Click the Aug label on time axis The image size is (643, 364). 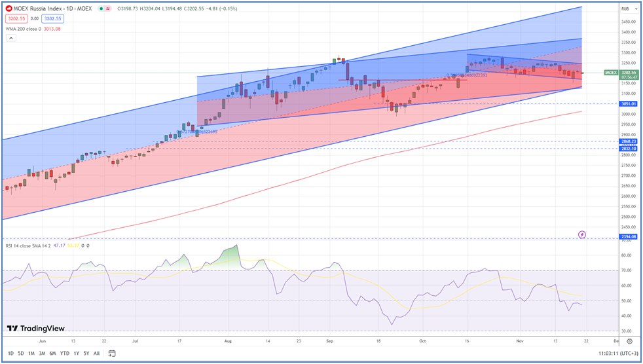coord(229,341)
